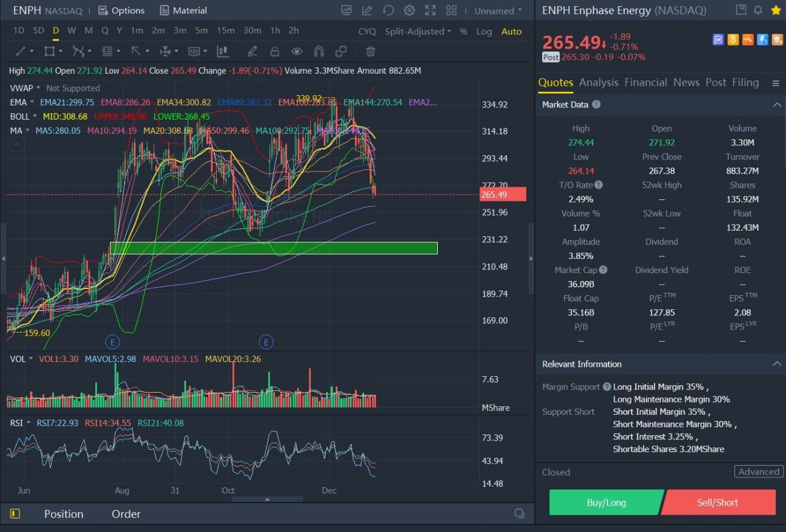This screenshot has width=786, height=532.
Task: Select the 15m timeframe
Action: (x=225, y=31)
